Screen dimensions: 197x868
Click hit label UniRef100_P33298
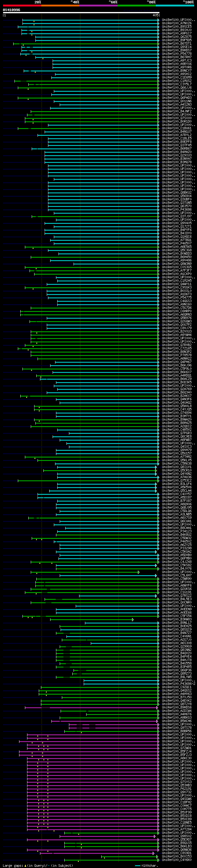(176, 548)
